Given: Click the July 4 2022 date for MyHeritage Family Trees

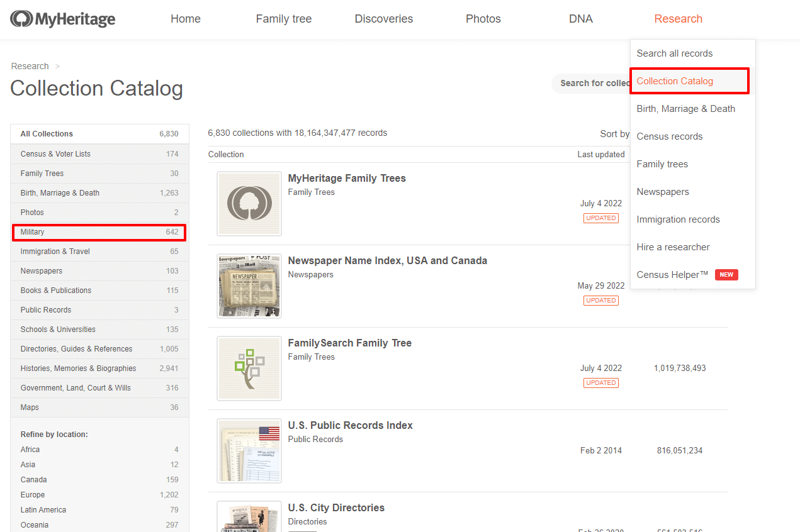Looking at the screenshot, I should 601,204.
